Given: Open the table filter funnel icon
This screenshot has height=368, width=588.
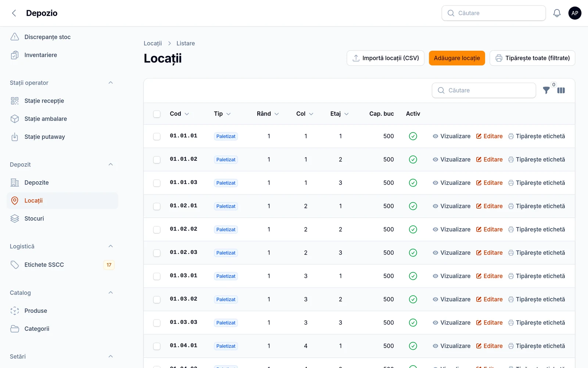Looking at the screenshot, I should 546,90.
